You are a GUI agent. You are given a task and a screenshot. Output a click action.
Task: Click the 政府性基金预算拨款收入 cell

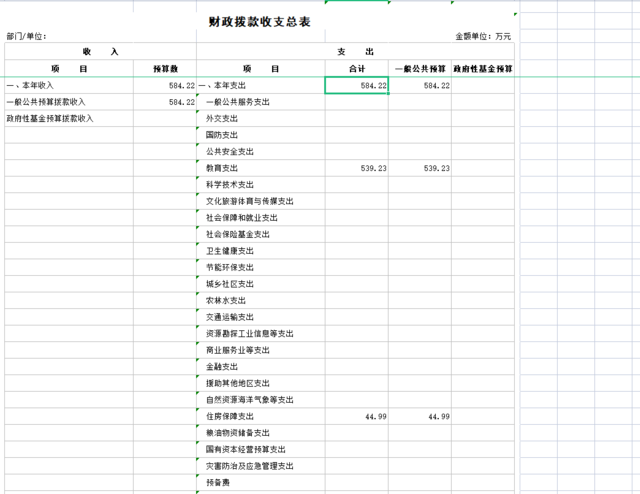point(49,118)
